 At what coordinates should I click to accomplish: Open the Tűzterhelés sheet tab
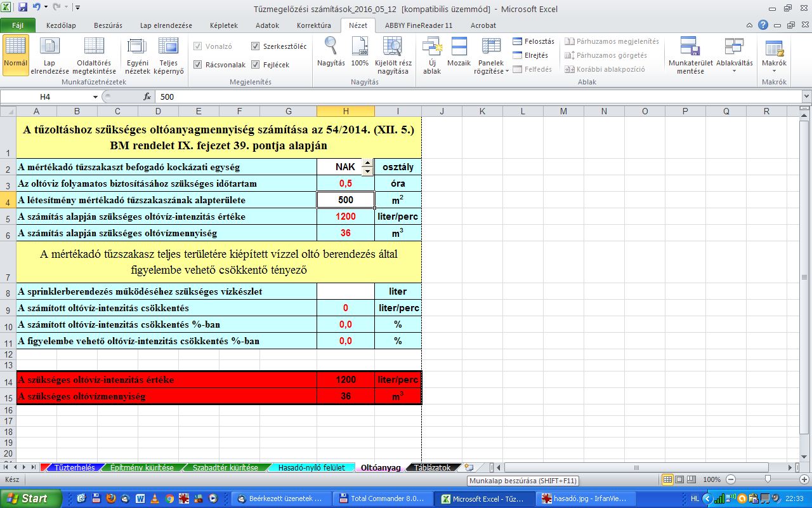click(x=74, y=467)
